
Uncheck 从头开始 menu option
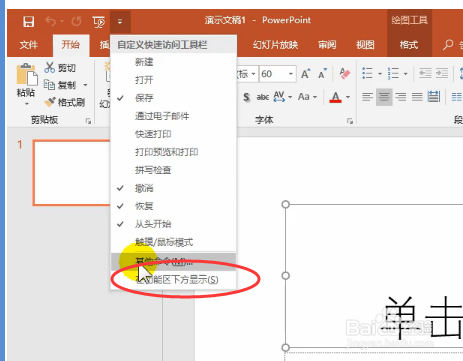pos(173,224)
